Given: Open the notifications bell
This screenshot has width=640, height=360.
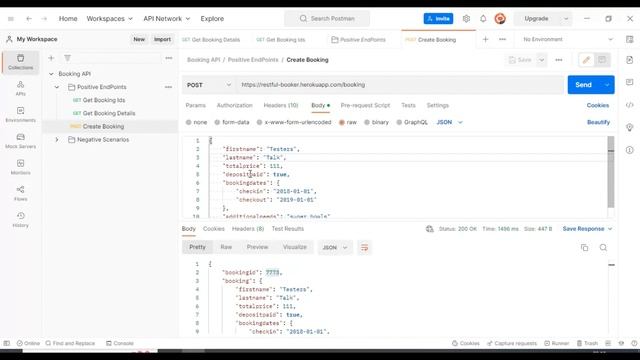Looking at the screenshot, I should pyautogui.click(x=483, y=19).
